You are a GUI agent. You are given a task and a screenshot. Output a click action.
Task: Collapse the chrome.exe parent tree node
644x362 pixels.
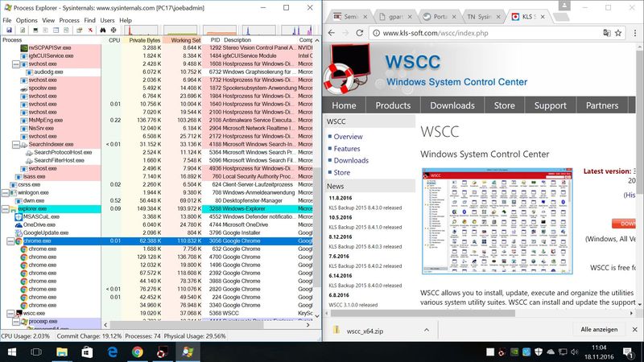(x=10, y=241)
